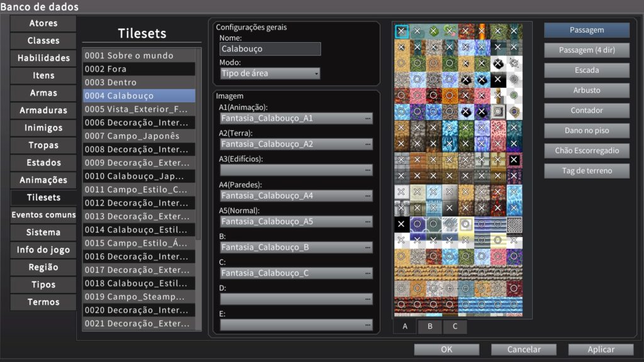Open the Tipos tab
The width and height of the screenshot is (644, 362).
pos(43,285)
